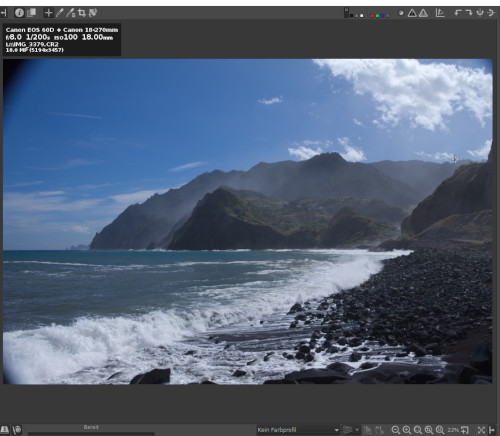Image resolution: width=500 pixels, height=436 pixels.
Task: Send the image to the external editor
Action: click(16, 429)
